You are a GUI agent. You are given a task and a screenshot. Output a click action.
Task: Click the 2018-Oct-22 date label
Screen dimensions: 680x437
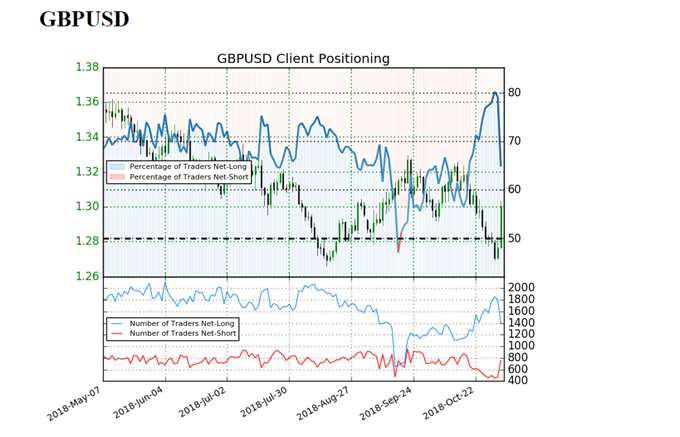(448, 403)
